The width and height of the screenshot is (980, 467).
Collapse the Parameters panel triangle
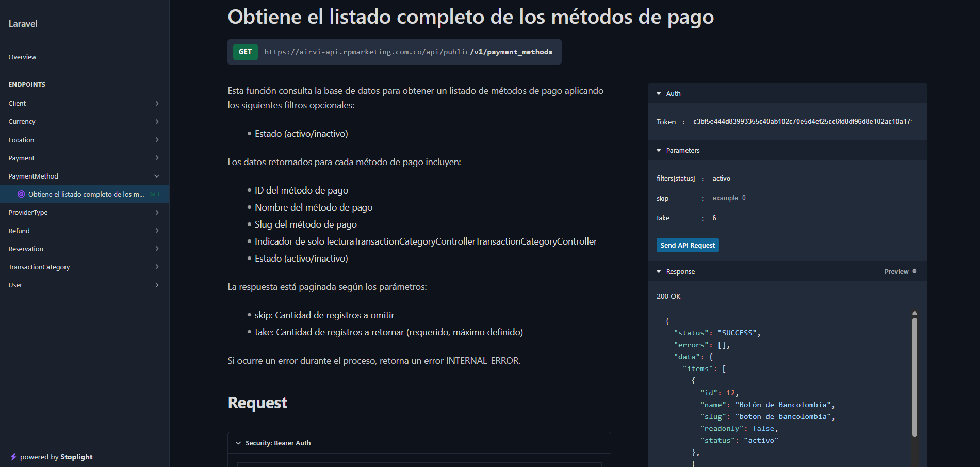pyautogui.click(x=659, y=151)
